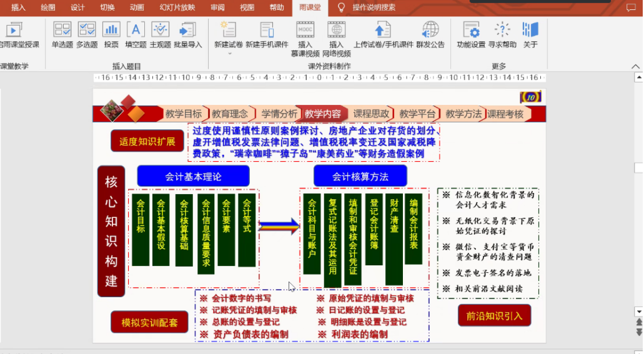Insert a 主观题 subjective question
The image size is (644, 354).
click(160, 36)
